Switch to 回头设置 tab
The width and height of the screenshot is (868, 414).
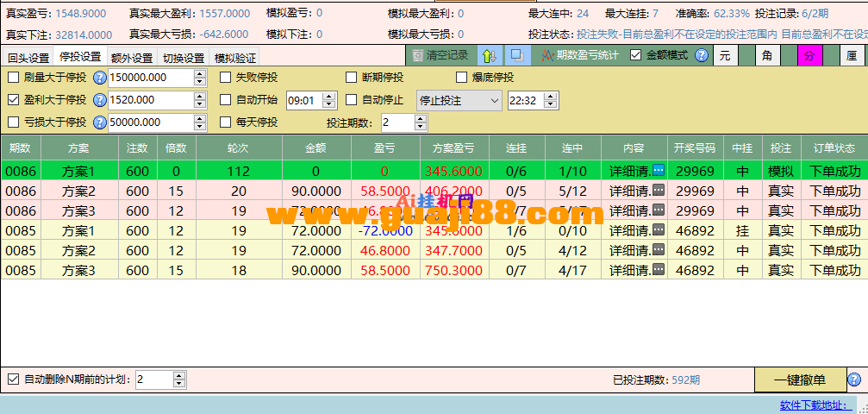[x=28, y=58]
